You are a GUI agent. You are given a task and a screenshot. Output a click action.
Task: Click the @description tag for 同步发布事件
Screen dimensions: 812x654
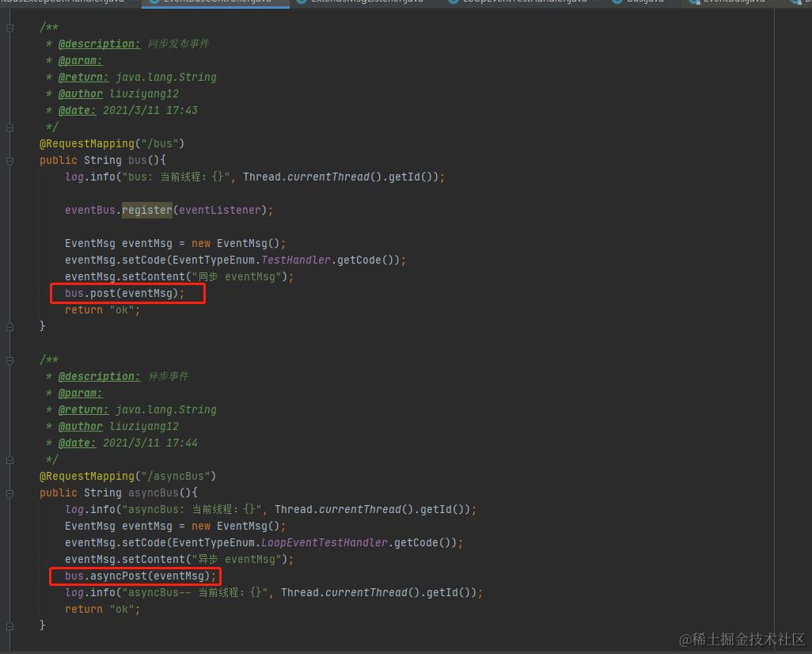pyautogui.click(x=99, y=44)
